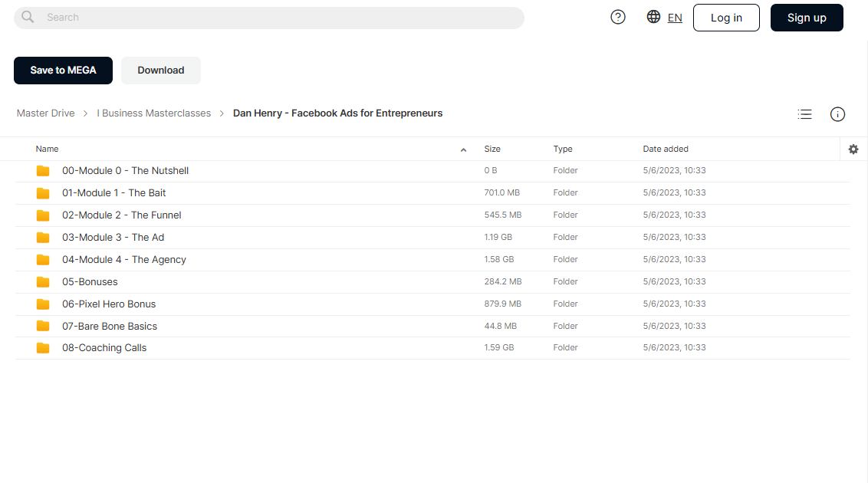Toggle sort order arrow on Name column
Screen dimensions: 868x483
(x=463, y=149)
